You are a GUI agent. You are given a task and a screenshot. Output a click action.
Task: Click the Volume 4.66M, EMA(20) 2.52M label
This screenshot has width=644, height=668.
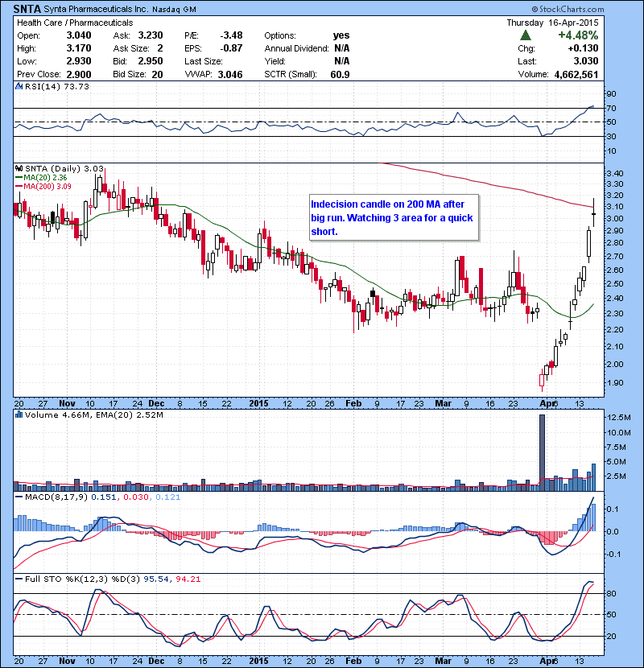tap(93, 414)
